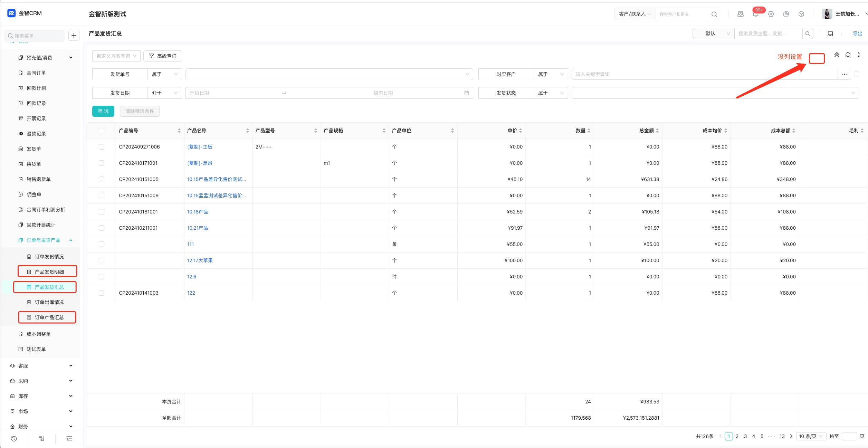Click the plus icon beside menu search

[x=74, y=35]
